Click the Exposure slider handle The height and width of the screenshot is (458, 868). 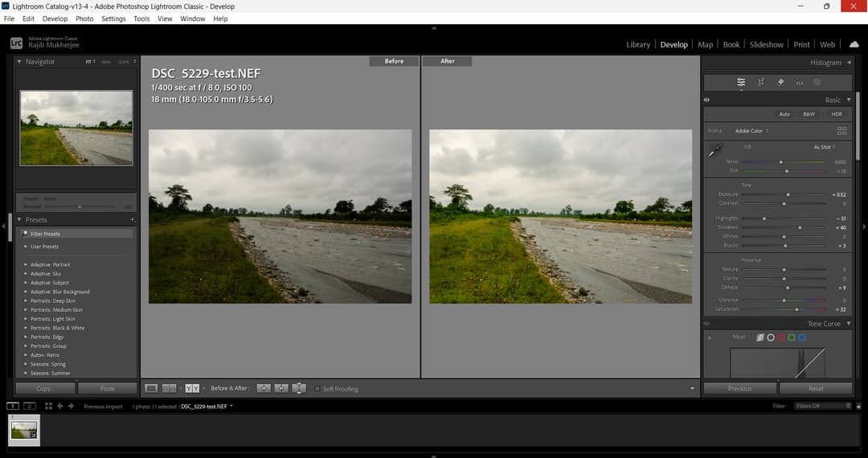coord(788,194)
